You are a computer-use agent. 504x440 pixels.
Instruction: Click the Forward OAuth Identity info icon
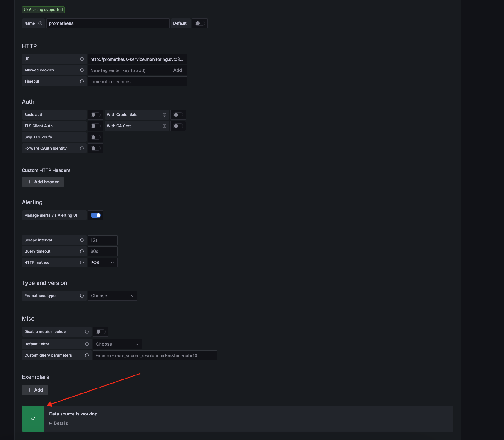82,148
